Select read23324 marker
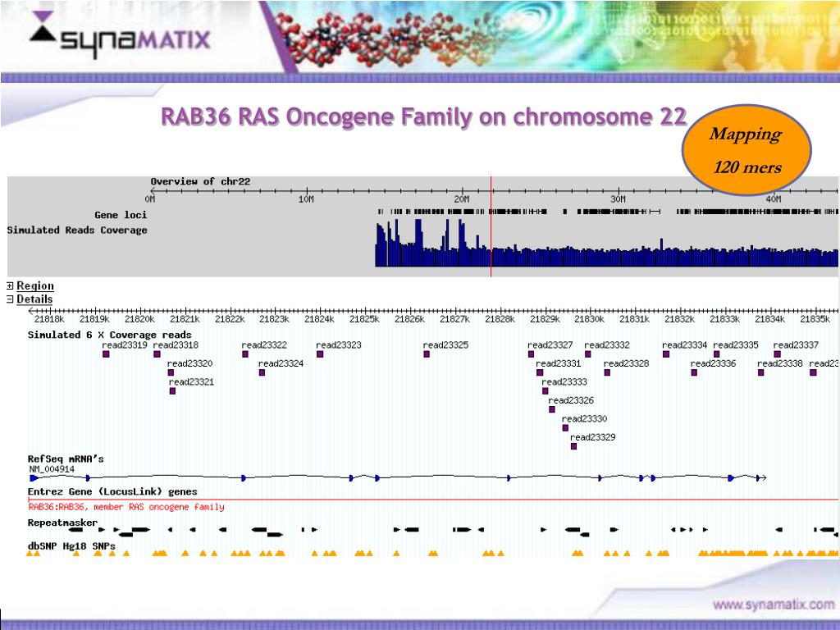Screen dimensions: 840x630 click(262, 372)
